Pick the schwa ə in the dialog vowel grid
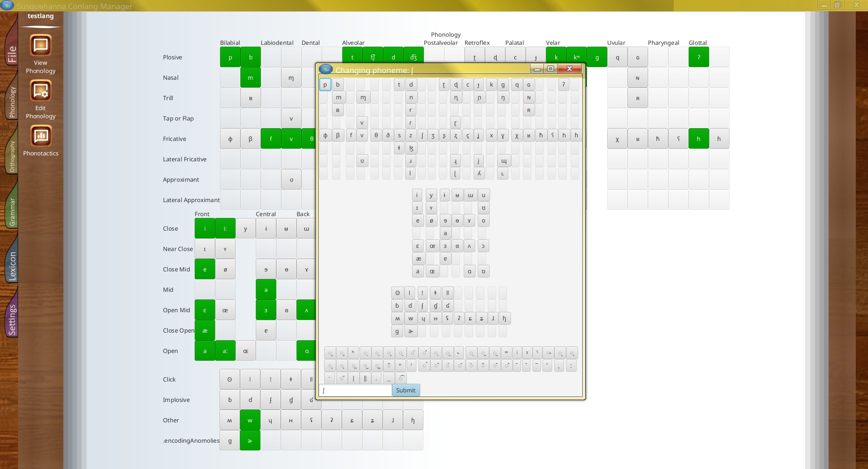The image size is (868, 469). pyautogui.click(x=445, y=233)
